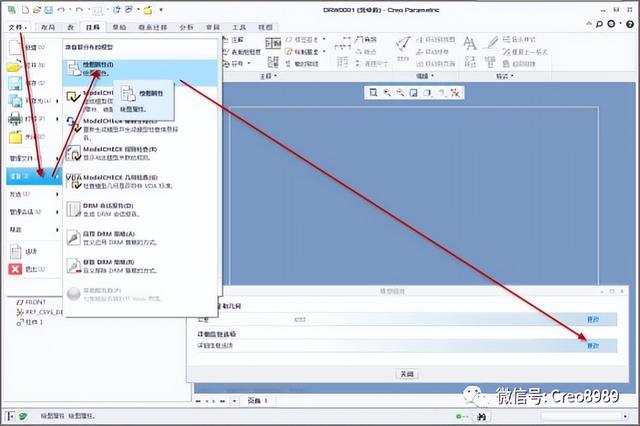Click the large AA text style icon
Viewport: 640px width, 426px height.
click(x=470, y=43)
